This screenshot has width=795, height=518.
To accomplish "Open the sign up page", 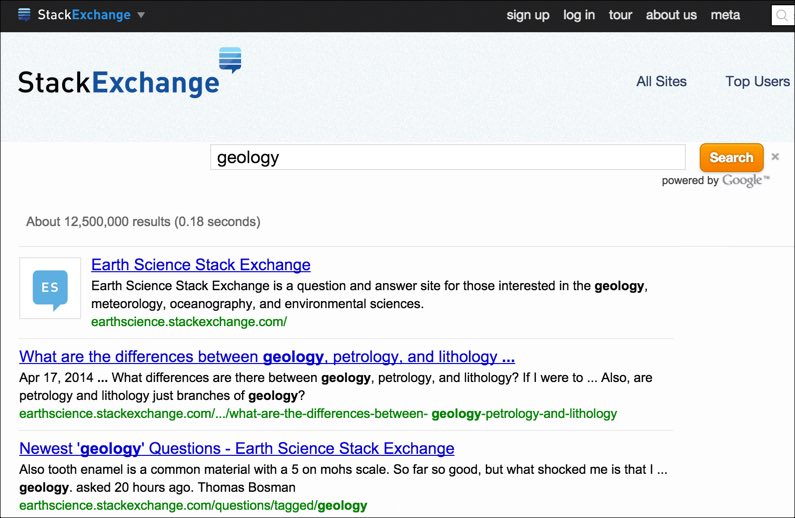I will pyautogui.click(x=528, y=15).
